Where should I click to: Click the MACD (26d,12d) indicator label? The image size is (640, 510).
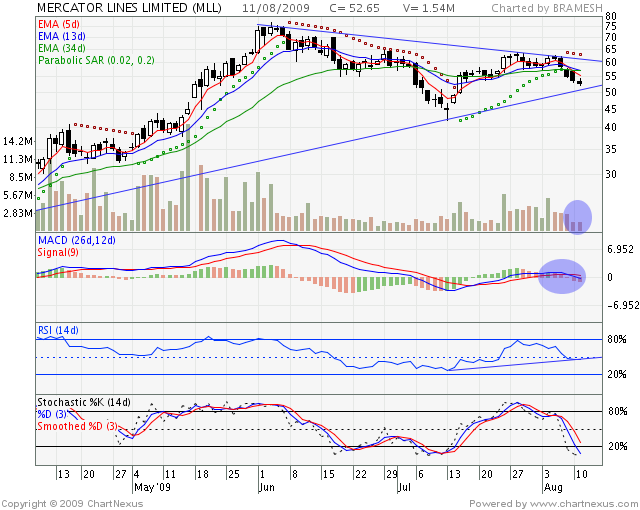coord(76,240)
